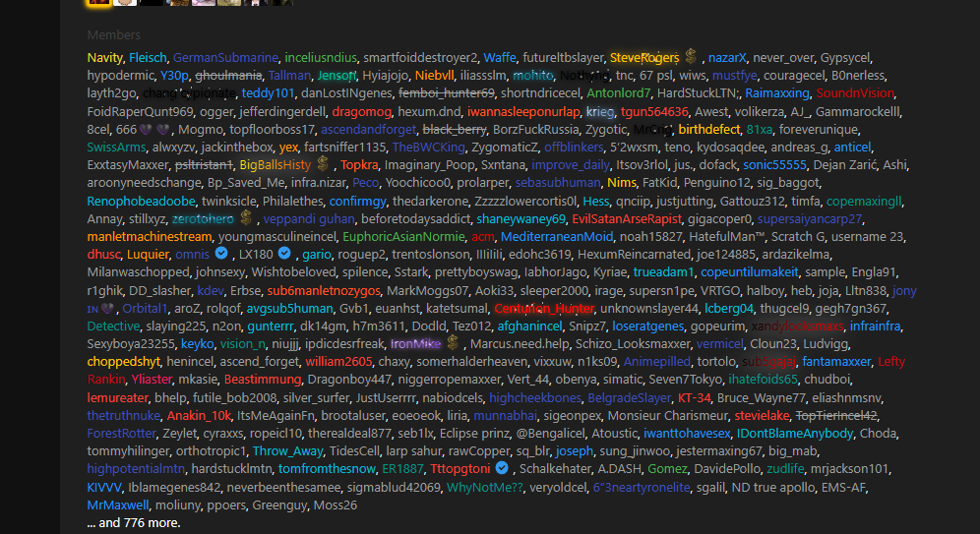Open the BigBallsHisty username link
The image size is (980, 534).
click(275, 165)
